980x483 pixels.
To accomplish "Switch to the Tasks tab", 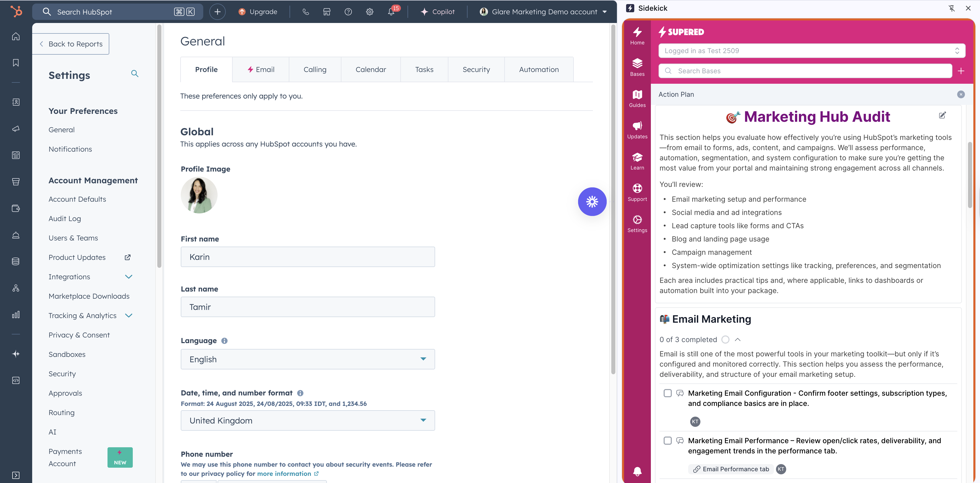I will (x=424, y=70).
